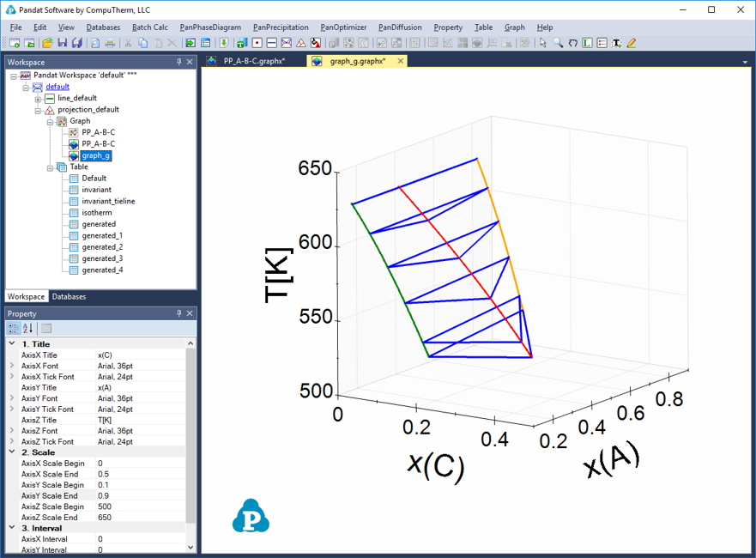Viewport: 756px width, 558px height.
Task: Select the invariant_tieline table item
Action: (108, 201)
